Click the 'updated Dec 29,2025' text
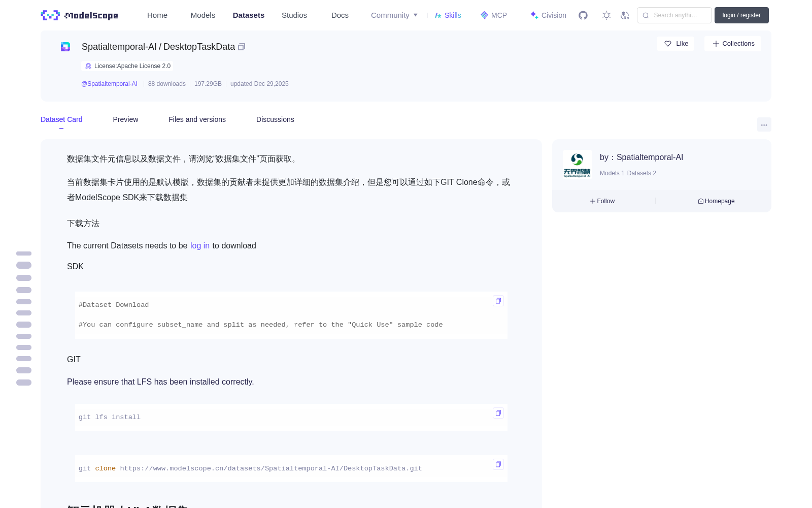 (259, 84)
